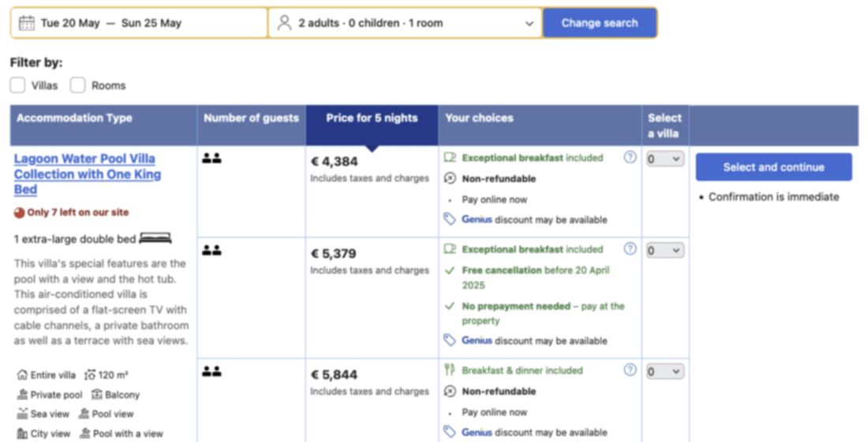
Task: Click the two-guest icon for €4,384 rate
Action: tap(211, 159)
